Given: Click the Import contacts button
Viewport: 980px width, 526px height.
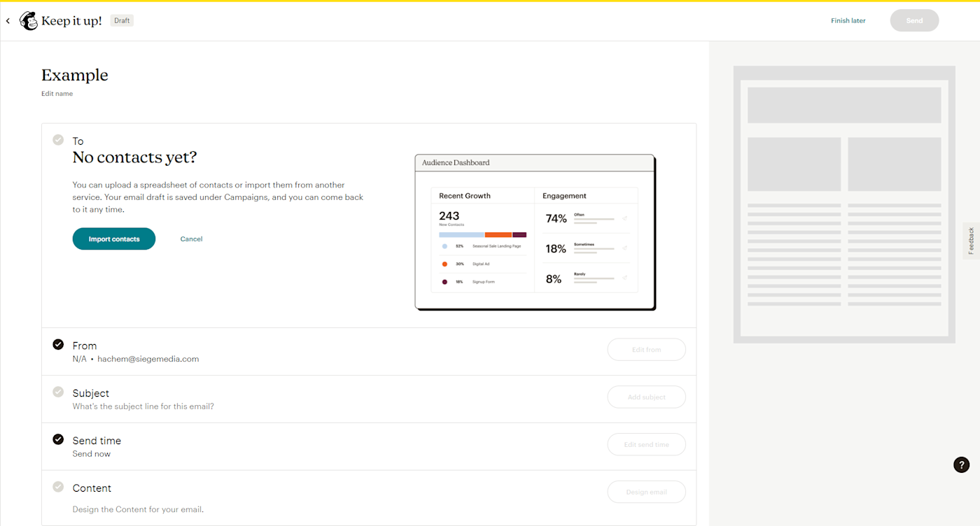Looking at the screenshot, I should coord(114,239).
